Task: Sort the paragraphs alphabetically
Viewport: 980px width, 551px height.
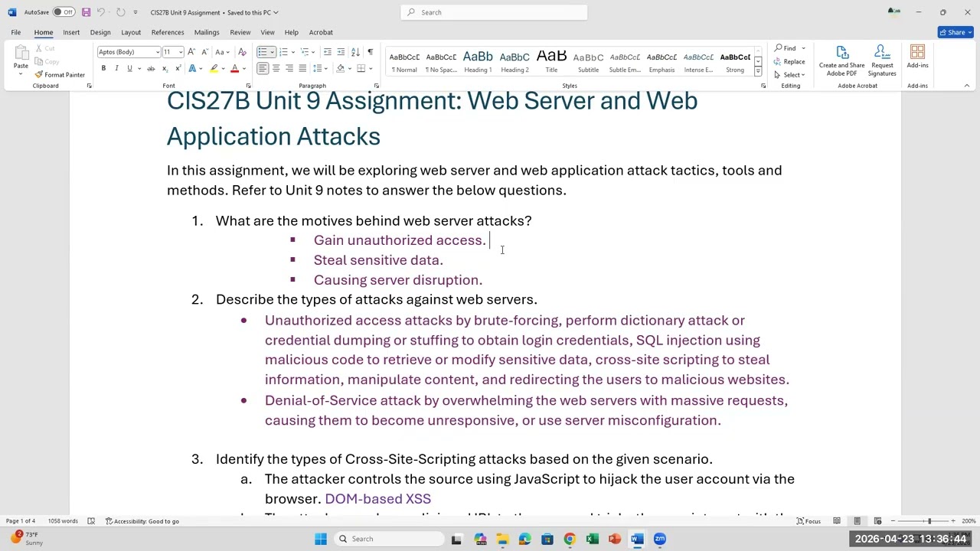Action: 355,52
